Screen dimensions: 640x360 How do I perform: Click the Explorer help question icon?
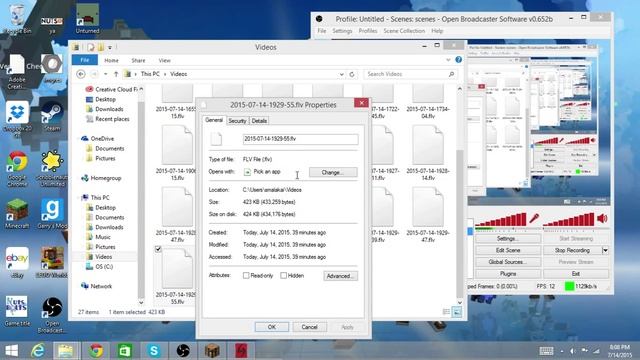(x=459, y=60)
